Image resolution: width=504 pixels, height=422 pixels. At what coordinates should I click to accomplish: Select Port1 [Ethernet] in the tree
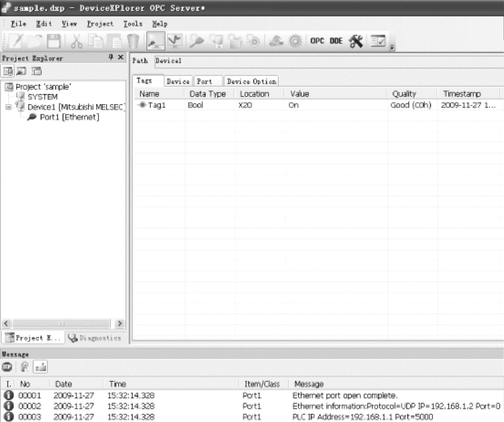(x=69, y=117)
